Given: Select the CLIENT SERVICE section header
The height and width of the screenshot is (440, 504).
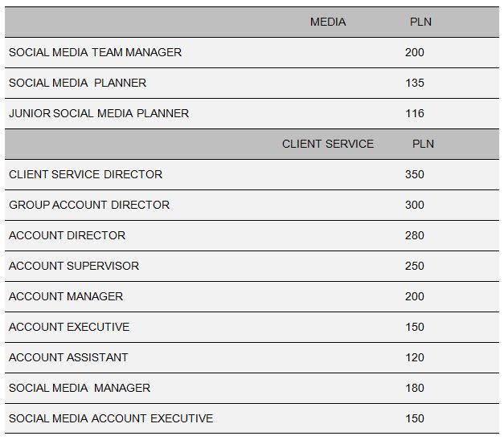Looking at the screenshot, I should click(x=328, y=144).
